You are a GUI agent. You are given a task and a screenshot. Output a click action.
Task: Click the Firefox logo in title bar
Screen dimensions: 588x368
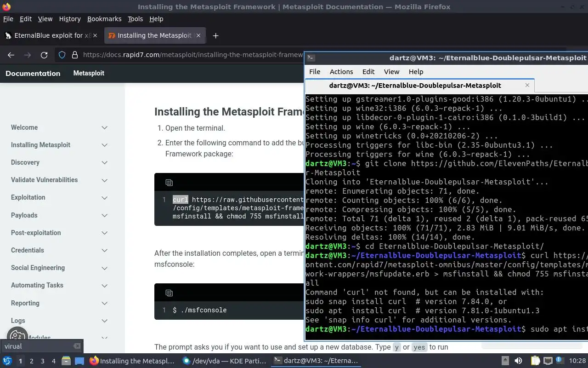pyautogui.click(x=6, y=6)
